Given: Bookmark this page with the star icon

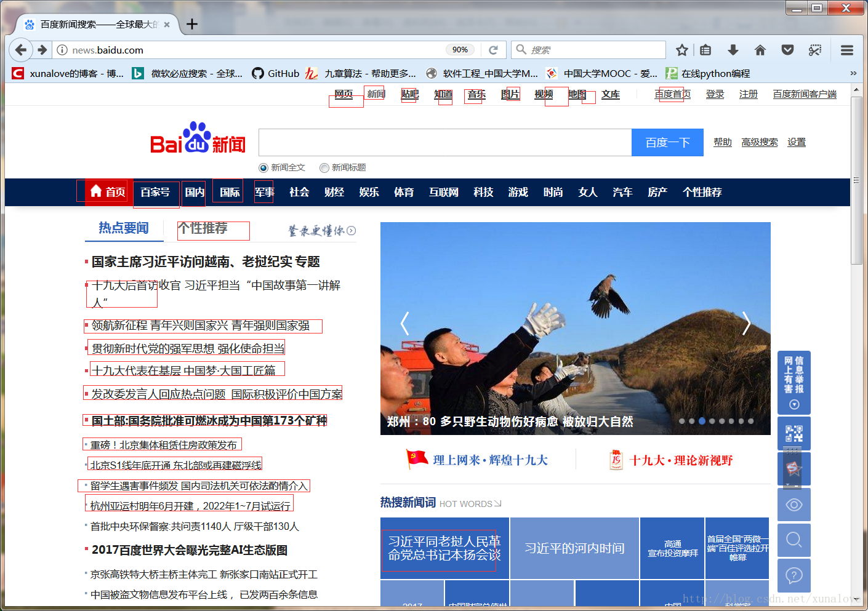Looking at the screenshot, I should click(x=681, y=50).
